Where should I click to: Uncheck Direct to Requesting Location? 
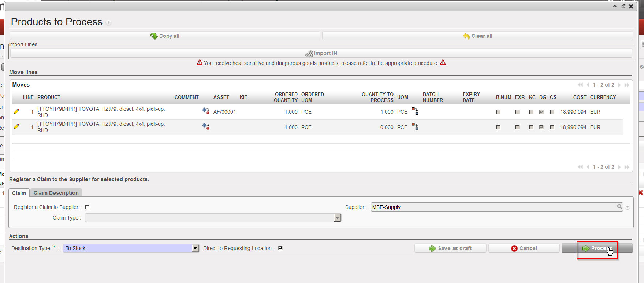click(x=280, y=248)
